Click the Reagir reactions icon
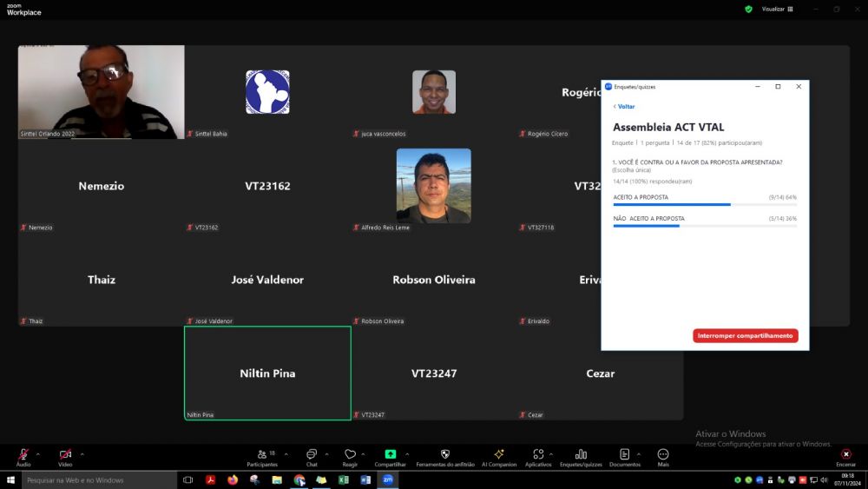The height and width of the screenshot is (489, 868). pos(350,455)
